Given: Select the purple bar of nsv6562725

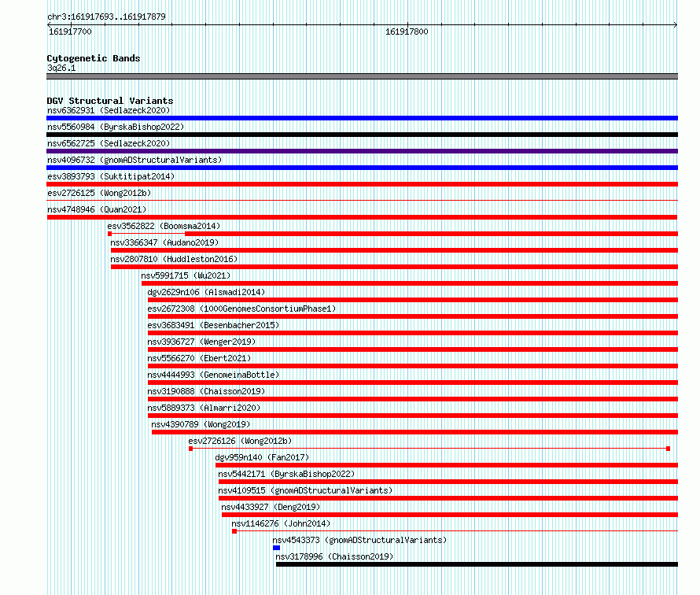Looking at the screenshot, I should coord(362,151).
